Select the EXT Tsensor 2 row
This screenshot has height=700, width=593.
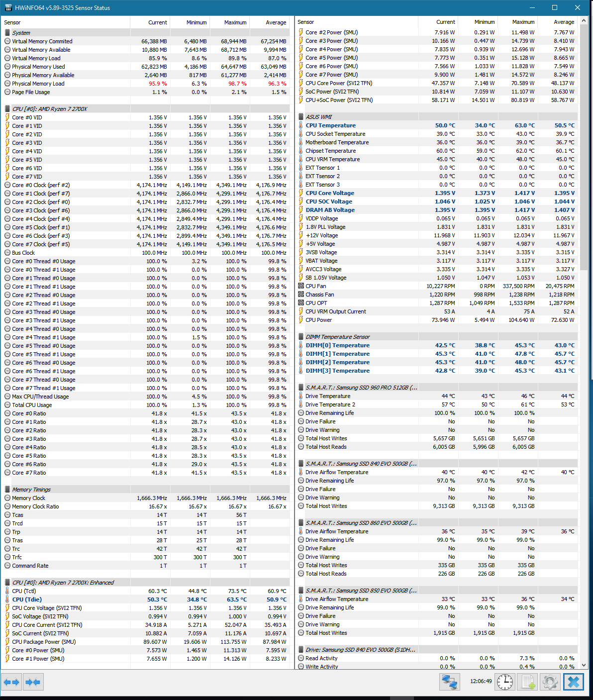pyautogui.click(x=437, y=176)
